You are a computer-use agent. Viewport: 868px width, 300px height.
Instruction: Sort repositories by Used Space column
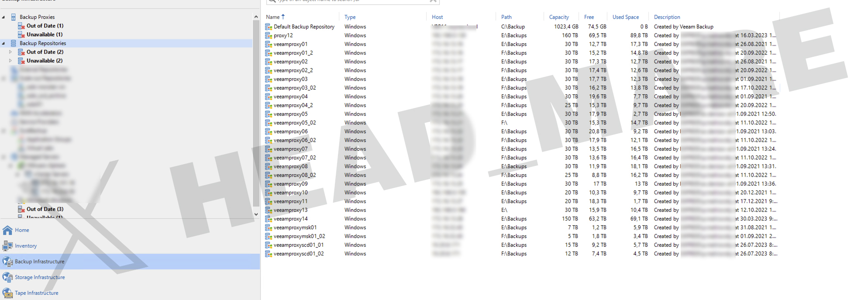coord(625,17)
